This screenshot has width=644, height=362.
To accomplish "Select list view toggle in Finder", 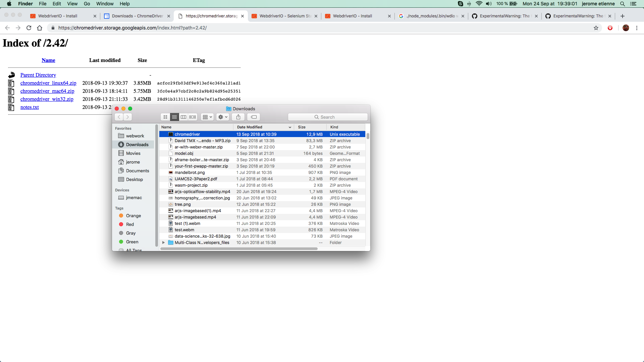I will point(174,117).
